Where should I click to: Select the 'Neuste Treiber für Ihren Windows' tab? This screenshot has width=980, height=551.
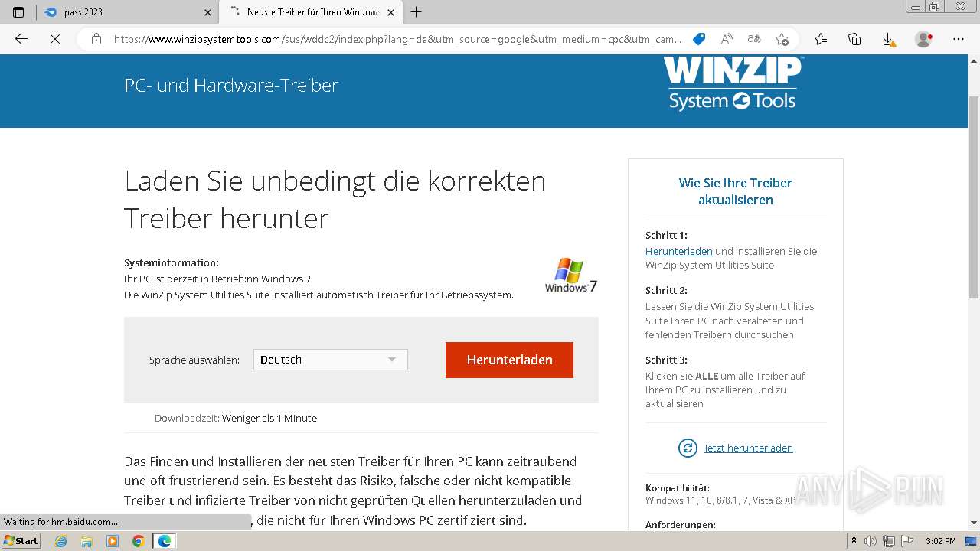coord(310,12)
